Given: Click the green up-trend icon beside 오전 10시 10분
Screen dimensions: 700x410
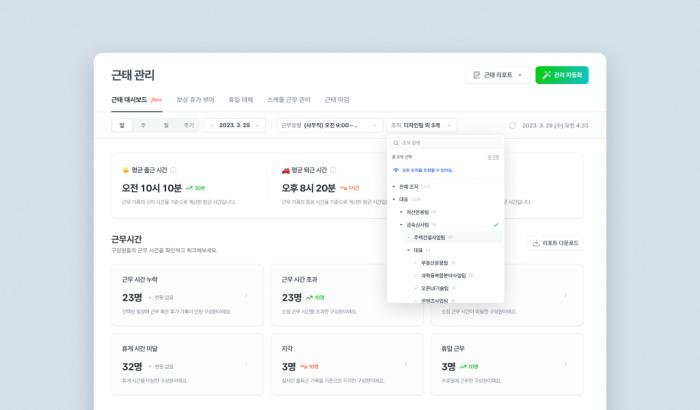Looking at the screenshot, I should coord(189,188).
